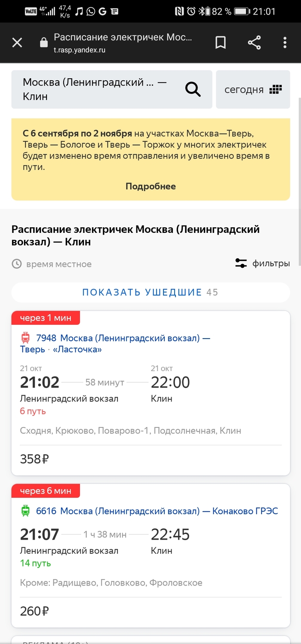Open train 6616 Конаково ГРЭС link
301x644 pixels.
(157, 511)
